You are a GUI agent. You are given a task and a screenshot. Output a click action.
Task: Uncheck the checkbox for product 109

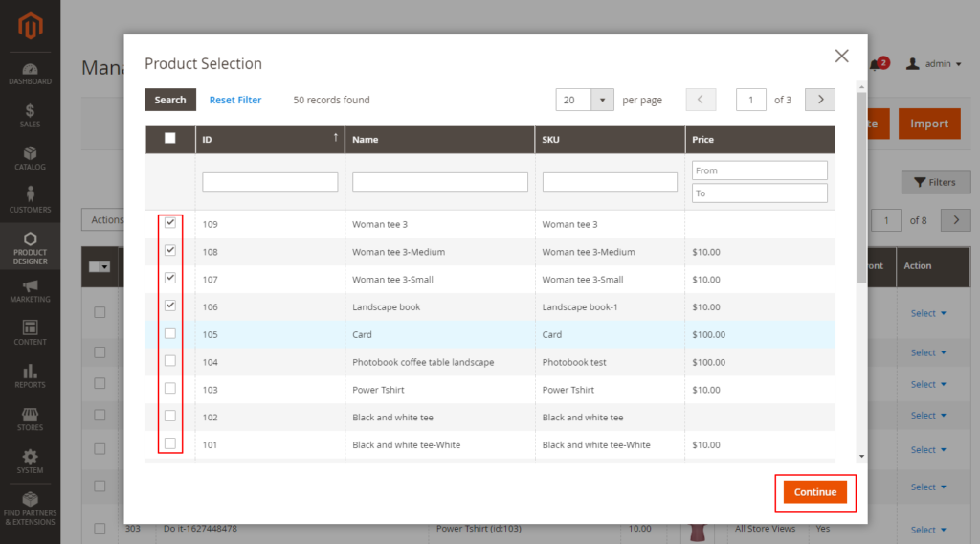170,223
